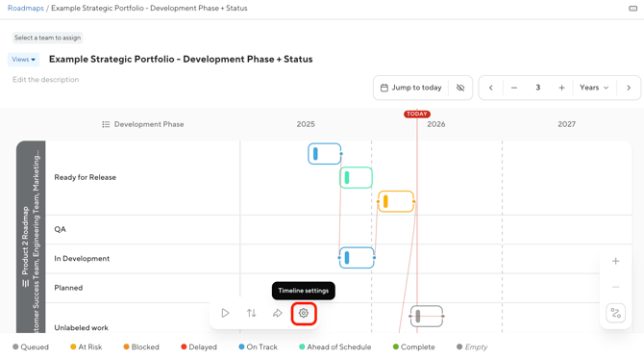Click Jump to today button

click(411, 88)
